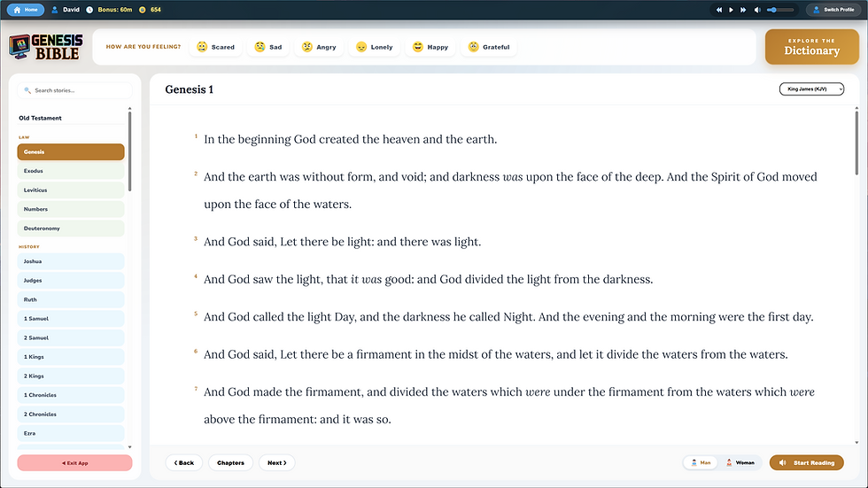Open the Ruth book
The width and height of the screenshot is (868, 488).
pos(71,299)
